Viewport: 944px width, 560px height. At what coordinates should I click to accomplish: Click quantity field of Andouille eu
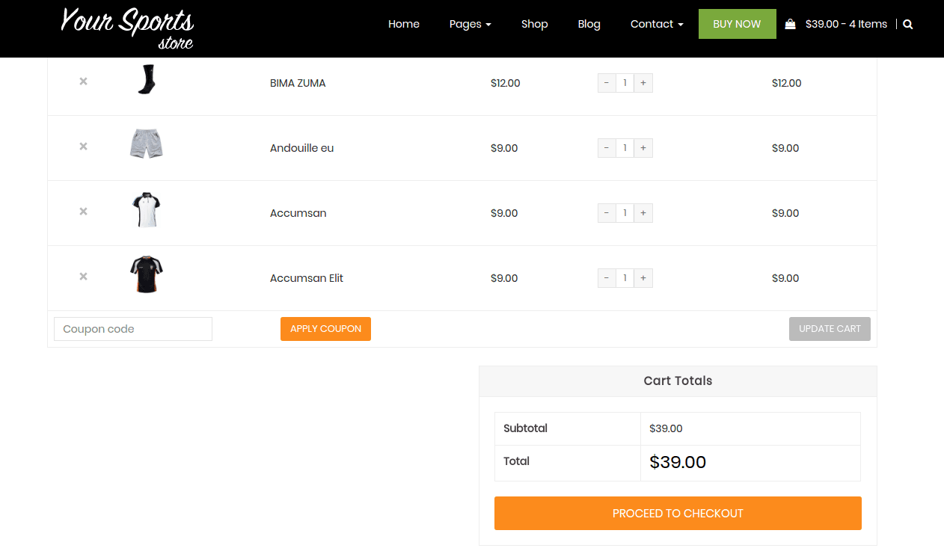tap(625, 148)
